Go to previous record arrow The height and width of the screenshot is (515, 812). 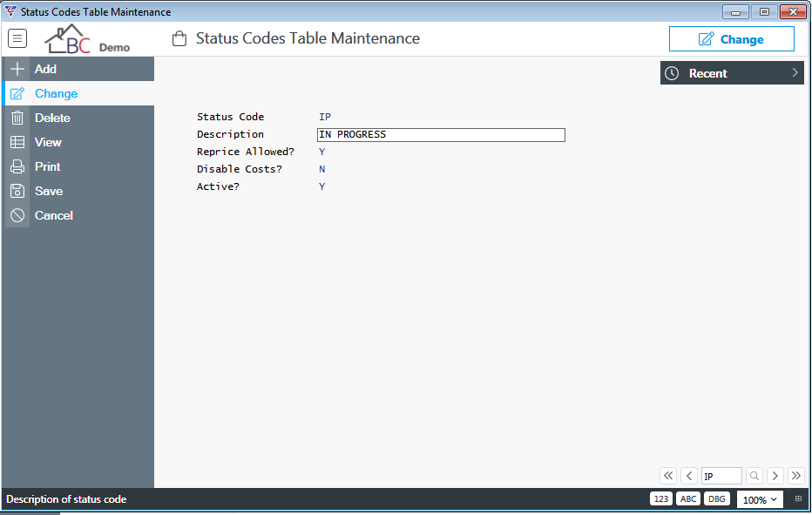(689, 476)
